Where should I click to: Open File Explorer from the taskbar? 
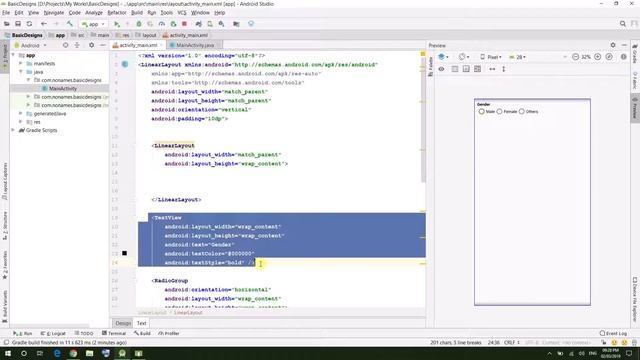(x=89, y=353)
